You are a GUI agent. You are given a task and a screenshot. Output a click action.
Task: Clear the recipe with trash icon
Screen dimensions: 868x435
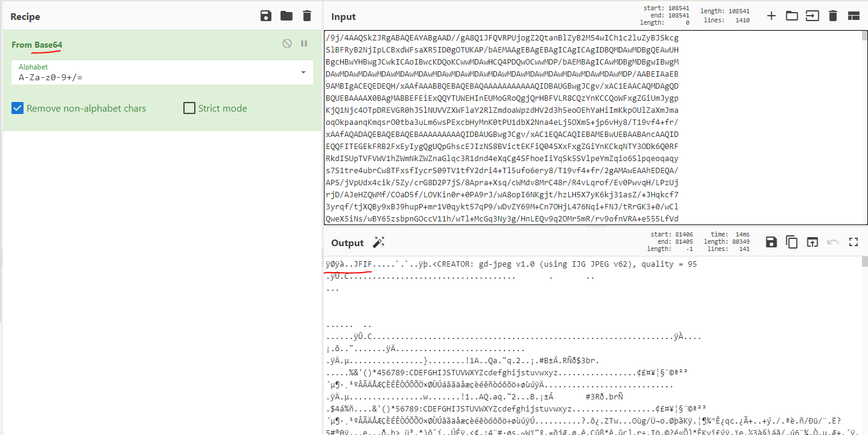[307, 16]
